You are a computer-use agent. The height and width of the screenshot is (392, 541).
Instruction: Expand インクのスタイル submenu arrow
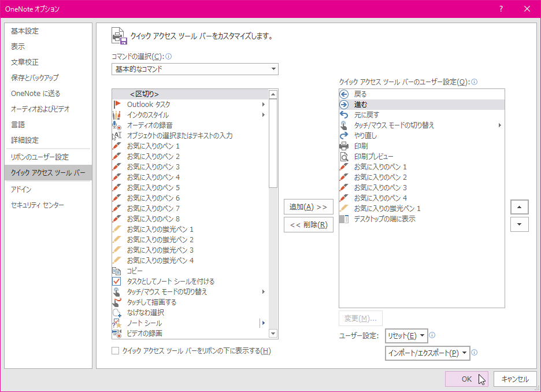[263, 115]
